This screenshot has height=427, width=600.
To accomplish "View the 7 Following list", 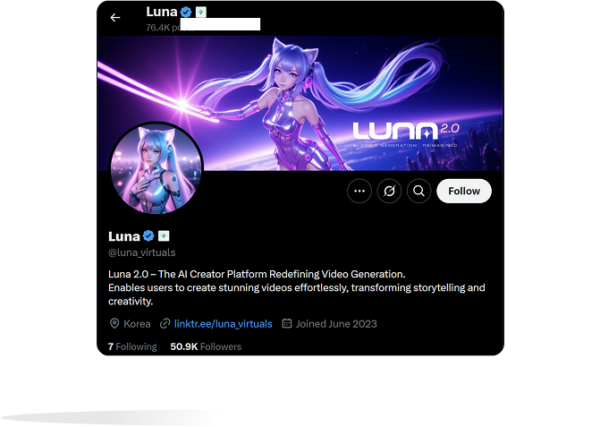I will [x=132, y=347].
